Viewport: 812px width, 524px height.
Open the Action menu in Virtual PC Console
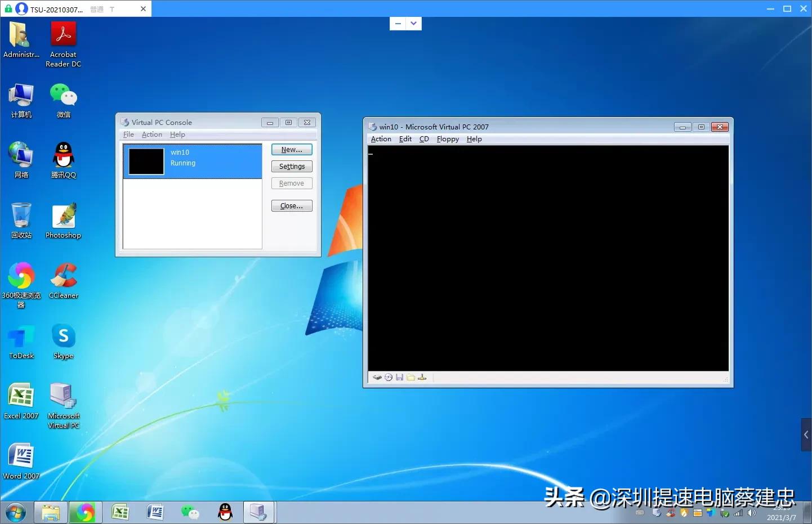tap(151, 135)
